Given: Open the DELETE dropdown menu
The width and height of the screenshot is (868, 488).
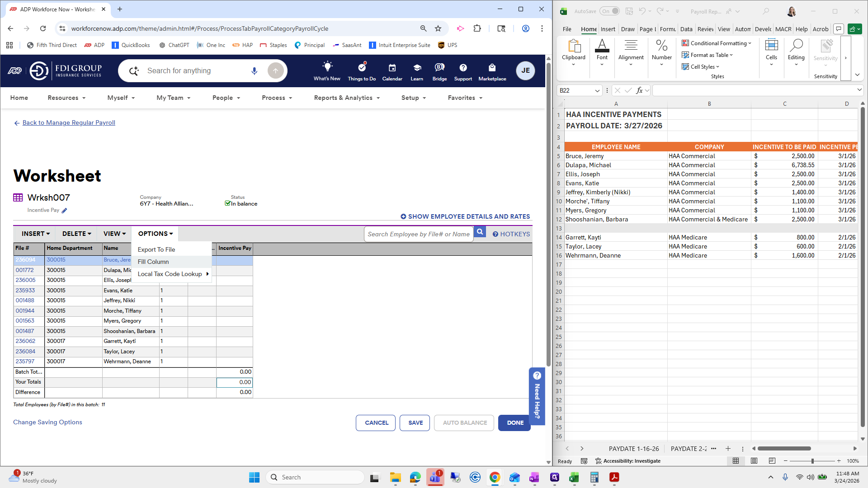Looking at the screenshot, I should point(76,234).
